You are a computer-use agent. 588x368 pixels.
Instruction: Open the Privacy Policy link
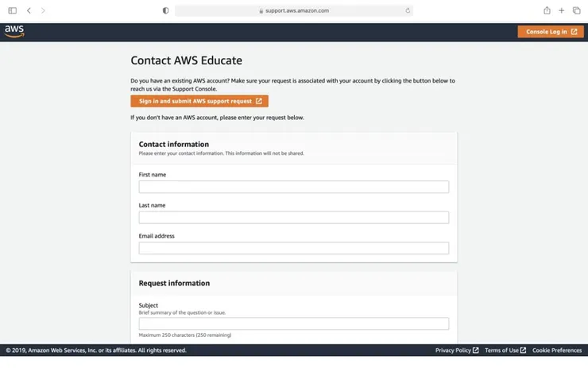[456, 351]
